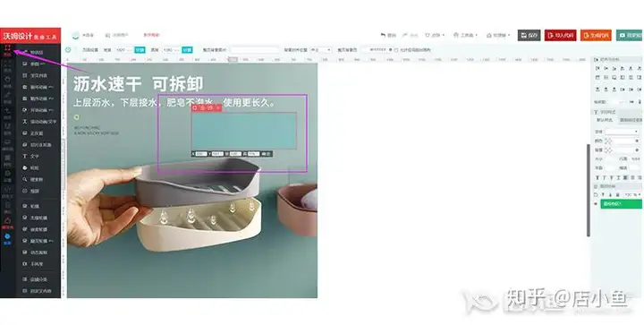Click the dark gray 保存 save button

pyautogui.click(x=529, y=35)
